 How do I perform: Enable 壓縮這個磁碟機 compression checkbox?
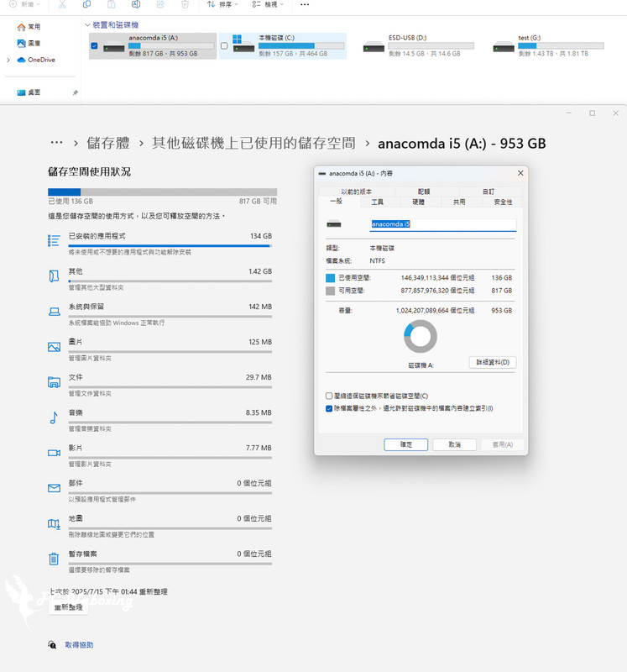click(329, 396)
